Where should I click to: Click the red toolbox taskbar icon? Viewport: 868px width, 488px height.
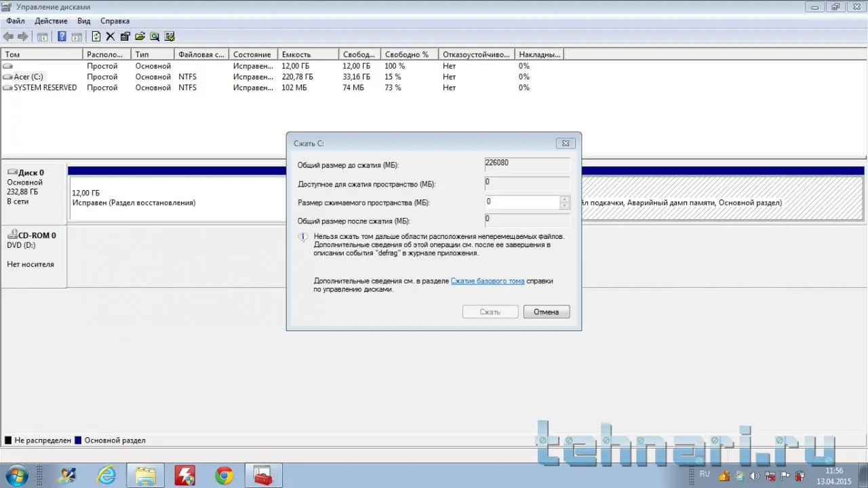coord(263,475)
